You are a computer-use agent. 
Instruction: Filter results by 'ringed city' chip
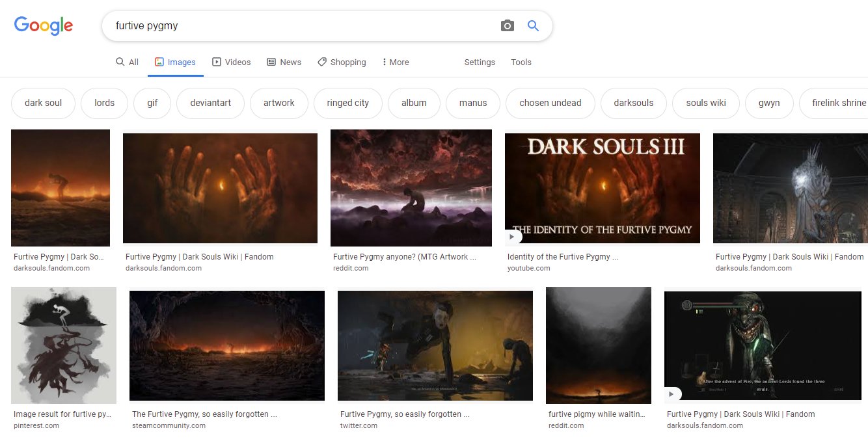pos(347,103)
